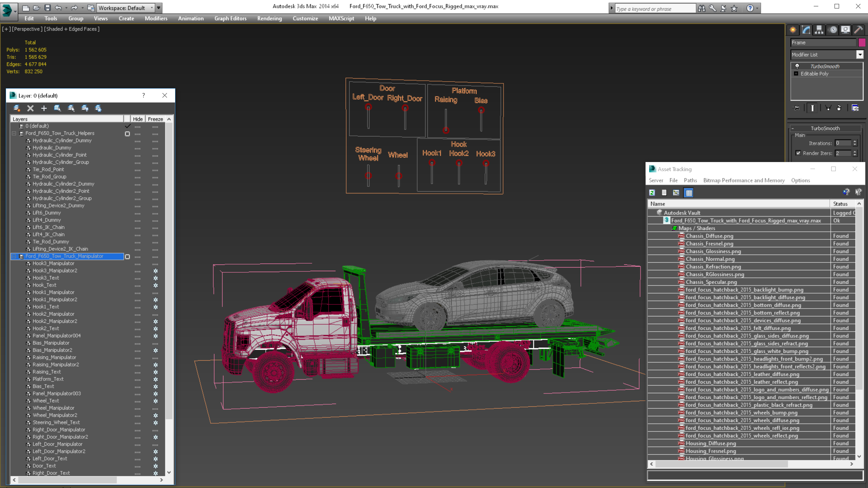
Task: Click Configure Modifier Sets icon
Action: (855, 108)
